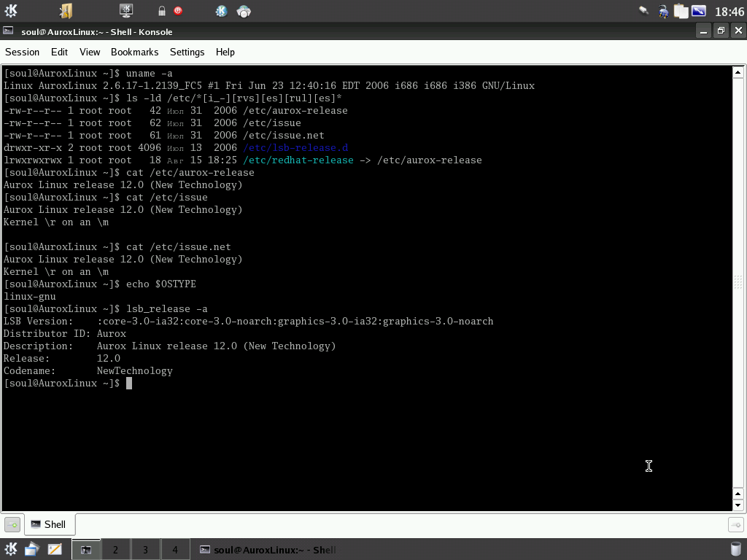Open the K menu in bottom panel

(x=11, y=549)
